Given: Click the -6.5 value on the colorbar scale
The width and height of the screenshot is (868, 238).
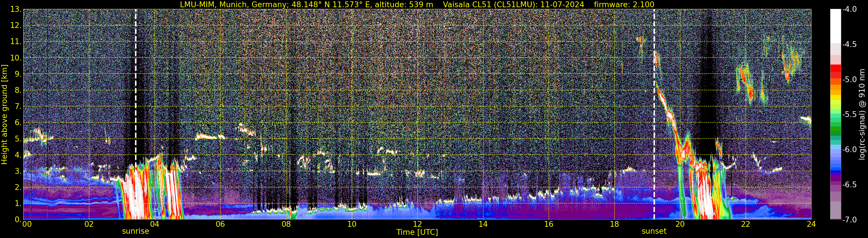Looking at the screenshot, I should tap(849, 184).
